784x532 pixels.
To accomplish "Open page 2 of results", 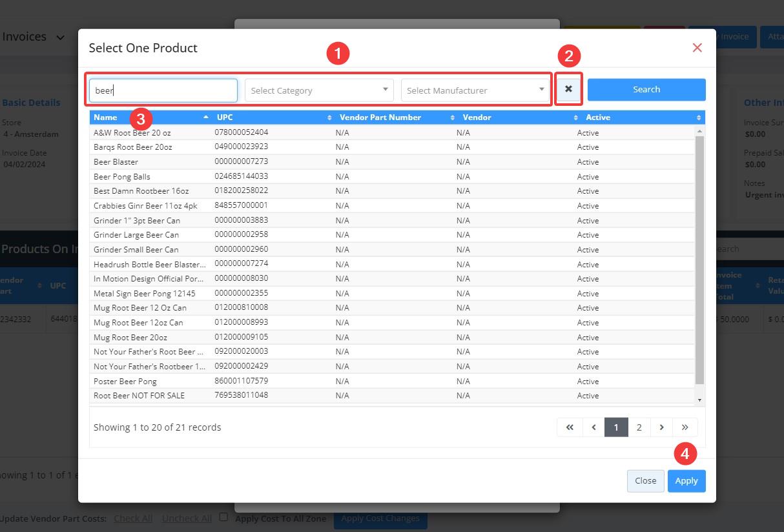I will point(639,427).
